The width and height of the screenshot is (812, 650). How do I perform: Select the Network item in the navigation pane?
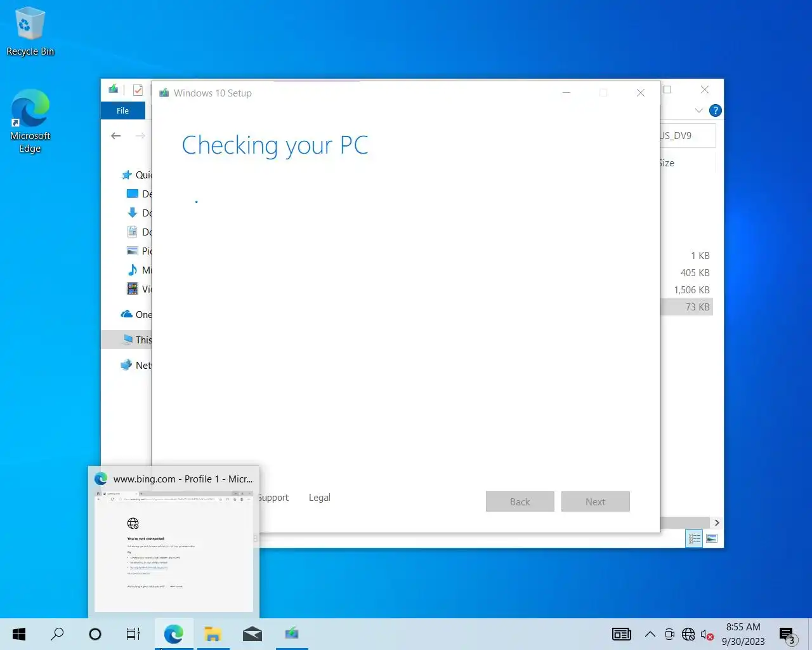(x=136, y=365)
